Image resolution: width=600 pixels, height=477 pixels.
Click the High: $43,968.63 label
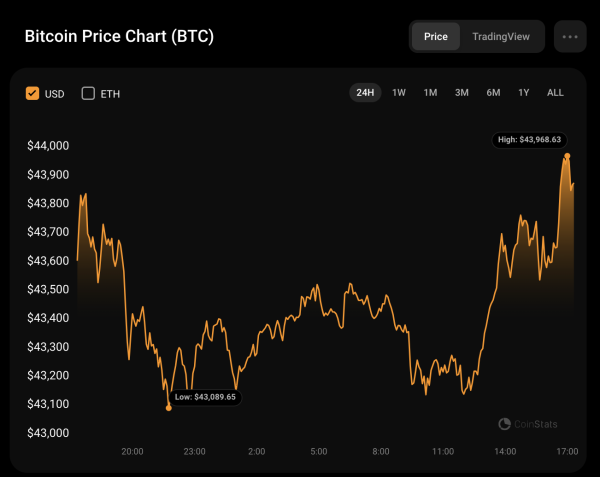[529, 139]
